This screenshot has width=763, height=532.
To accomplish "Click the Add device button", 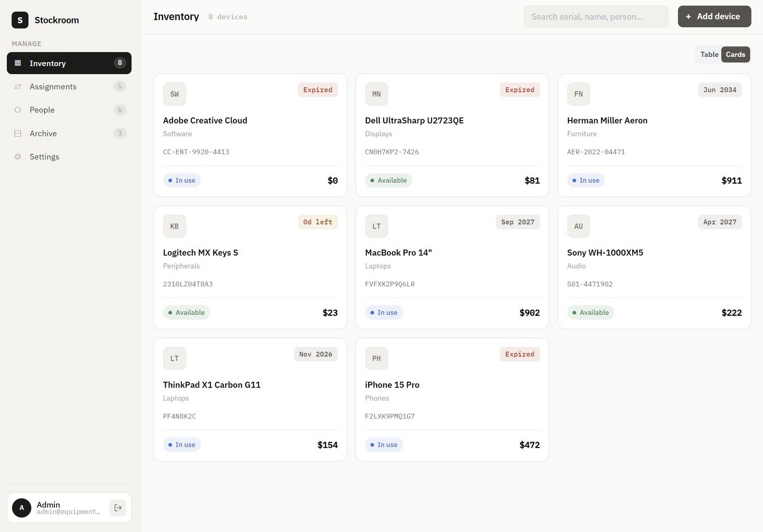I will (x=714, y=16).
